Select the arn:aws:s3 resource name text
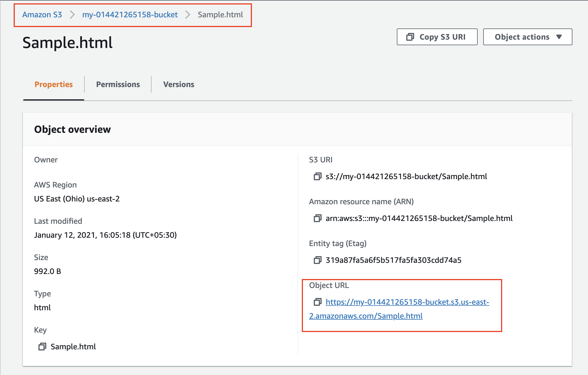Screen dimensions: 588x375 pos(419,218)
